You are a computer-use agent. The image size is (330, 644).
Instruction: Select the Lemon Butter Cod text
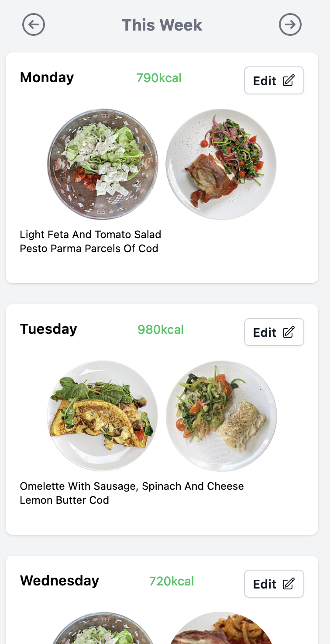pyautogui.click(x=65, y=500)
